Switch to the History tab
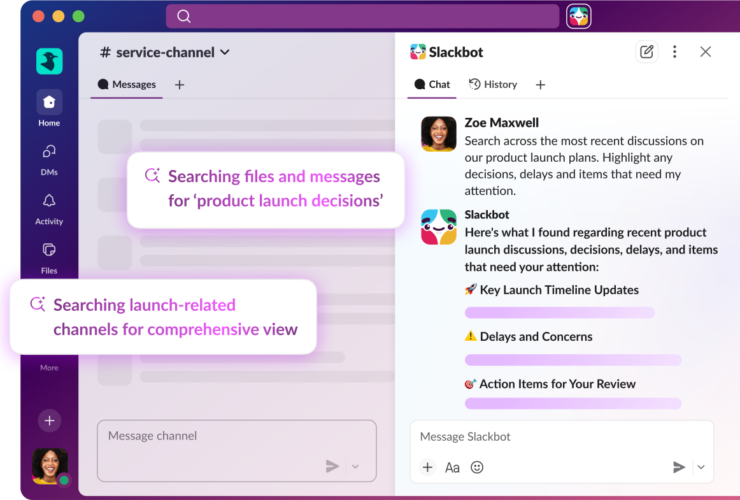Screen dimensions: 740x500 pos(493,85)
